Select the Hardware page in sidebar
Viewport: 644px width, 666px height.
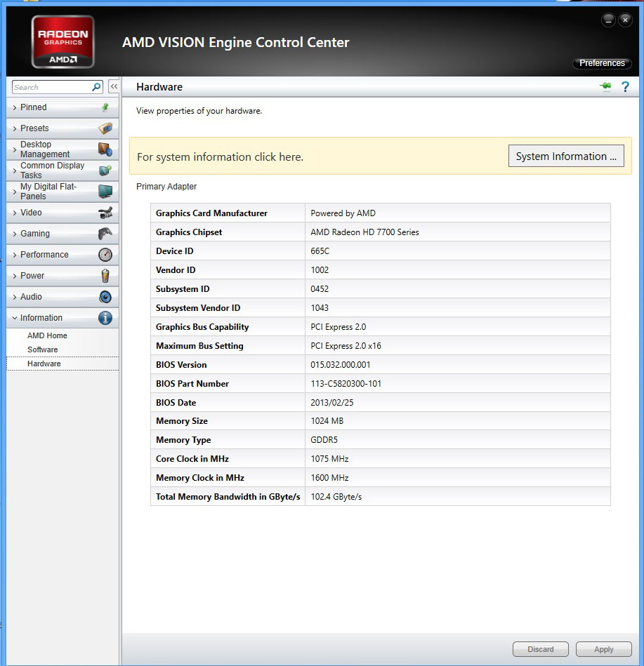point(63,364)
